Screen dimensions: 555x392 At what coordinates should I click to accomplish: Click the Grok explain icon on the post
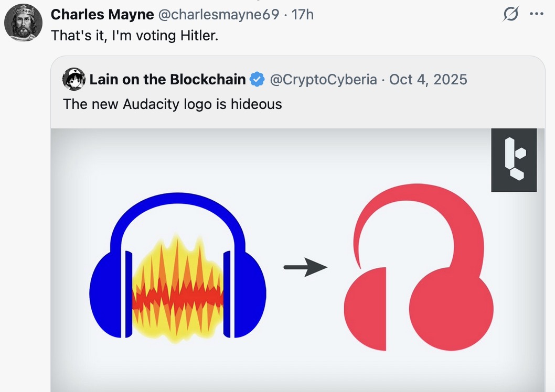(510, 14)
